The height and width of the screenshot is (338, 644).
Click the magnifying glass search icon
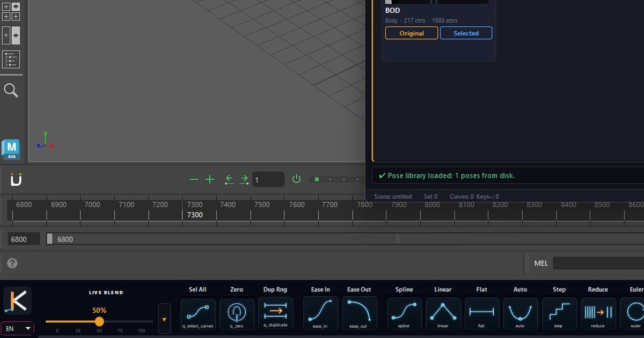click(x=11, y=90)
